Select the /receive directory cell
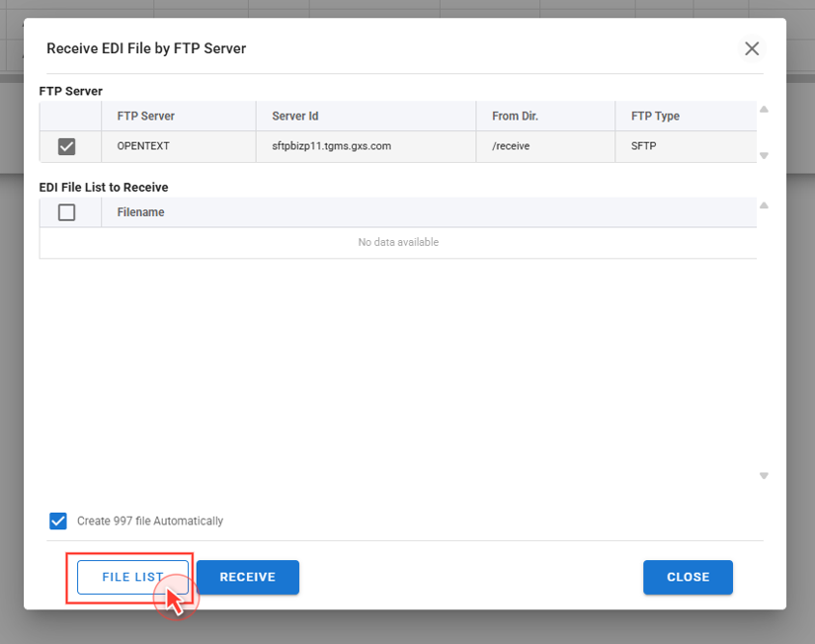This screenshot has height=644, width=815. (x=545, y=146)
